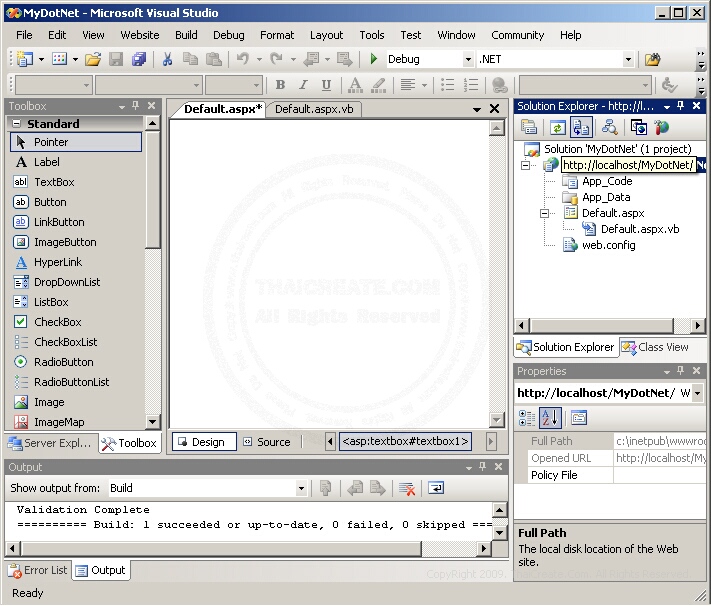The height and width of the screenshot is (606, 711).
Task: Click the Property Pages icon in Properties
Action: tap(579, 418)
